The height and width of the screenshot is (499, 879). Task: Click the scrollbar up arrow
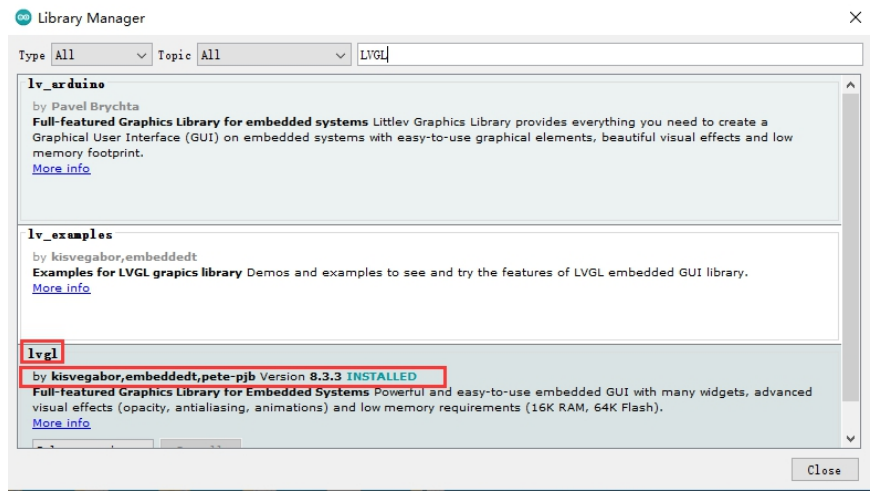point(850,86)
